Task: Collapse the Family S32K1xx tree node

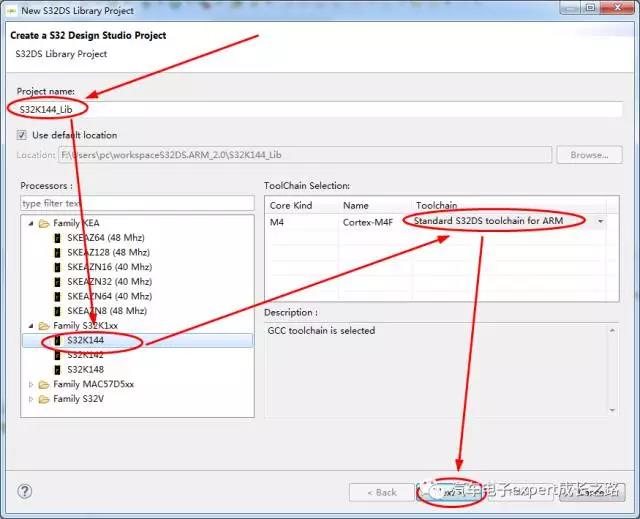Action: point(31,326)
